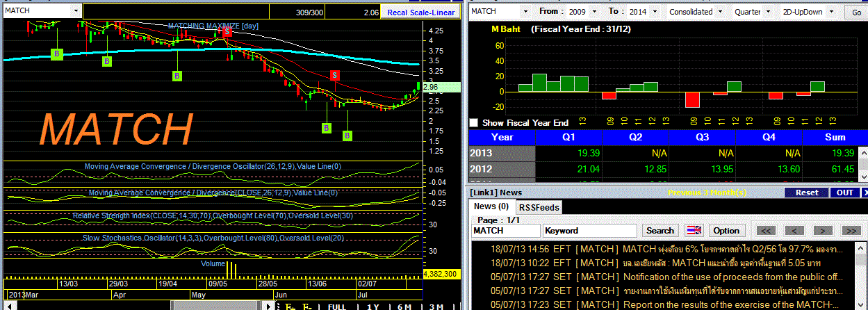
Task: Open news Report on the results of exercise
Action: [x=664, y=304]
